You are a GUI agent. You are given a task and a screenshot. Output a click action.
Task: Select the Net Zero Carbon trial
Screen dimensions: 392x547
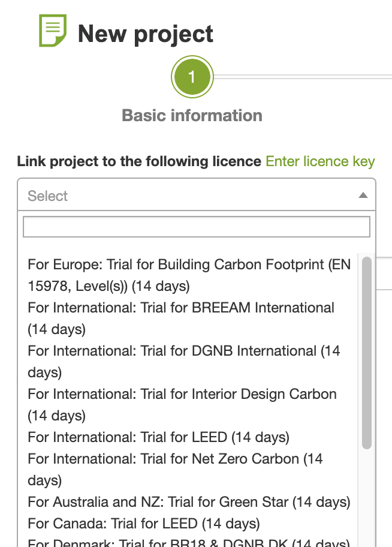tap(175, 469)
